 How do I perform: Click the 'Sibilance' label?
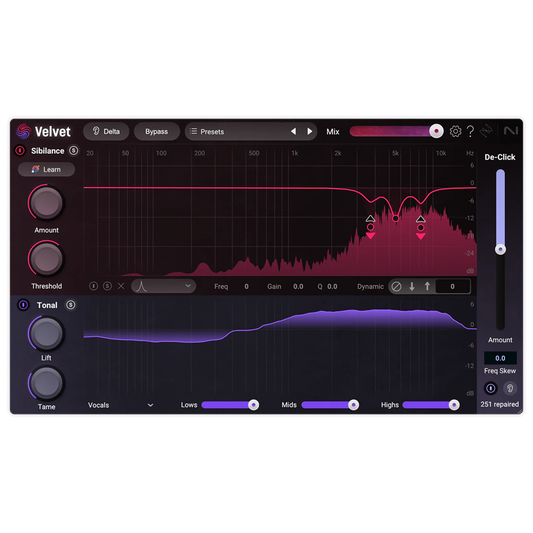pyautogui.click(x=48, y=151)
